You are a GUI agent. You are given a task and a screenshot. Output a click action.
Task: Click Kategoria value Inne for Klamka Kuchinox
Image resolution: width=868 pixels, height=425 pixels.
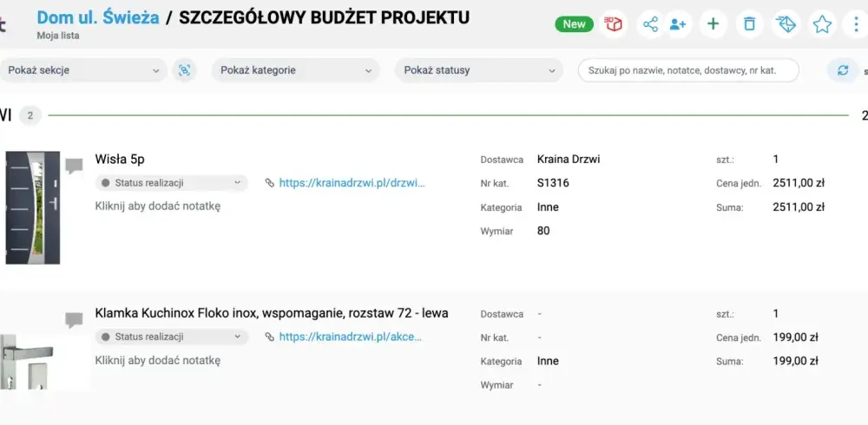click(x=548, y=361)
